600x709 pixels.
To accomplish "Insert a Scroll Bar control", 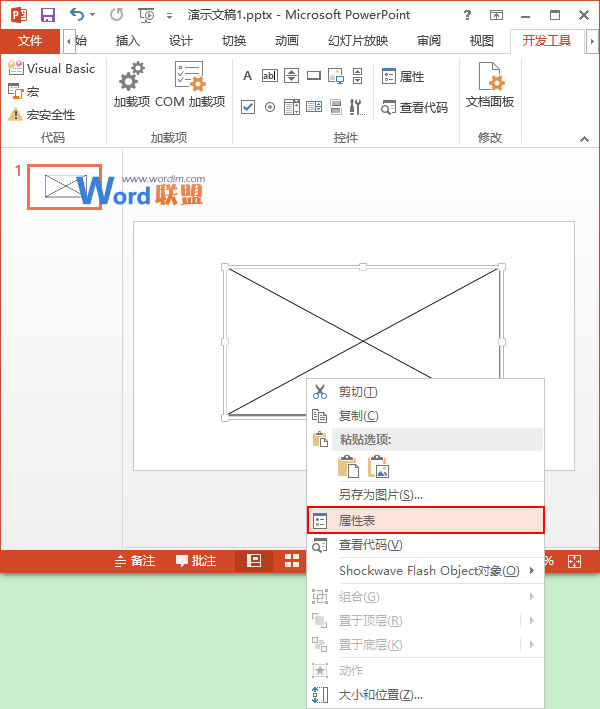I will point(358,76).
